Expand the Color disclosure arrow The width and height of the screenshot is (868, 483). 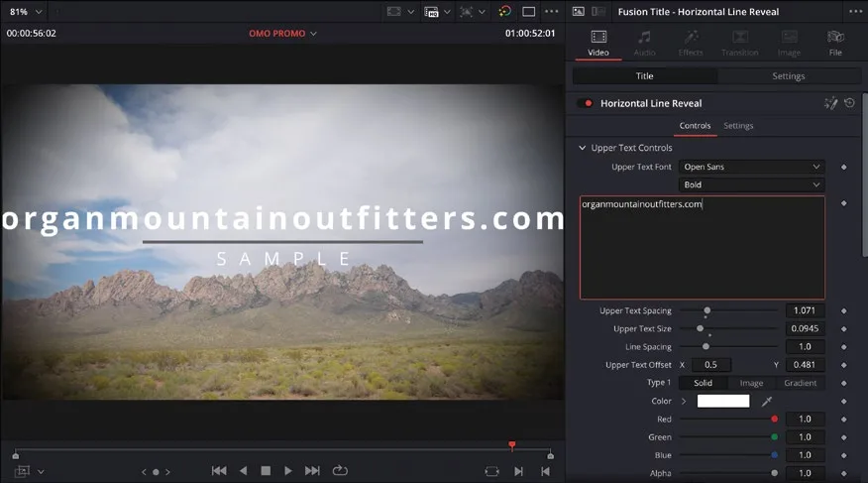(x=685, y=401)
